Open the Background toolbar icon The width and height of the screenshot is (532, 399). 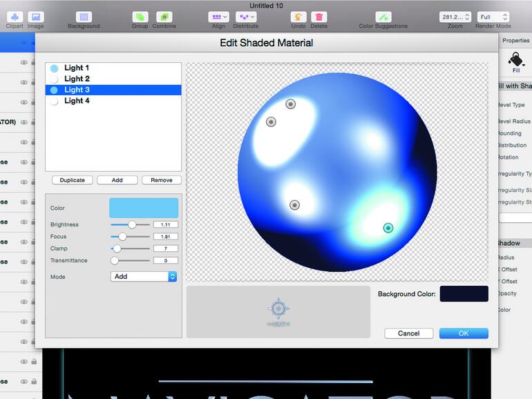pos(84,17)
